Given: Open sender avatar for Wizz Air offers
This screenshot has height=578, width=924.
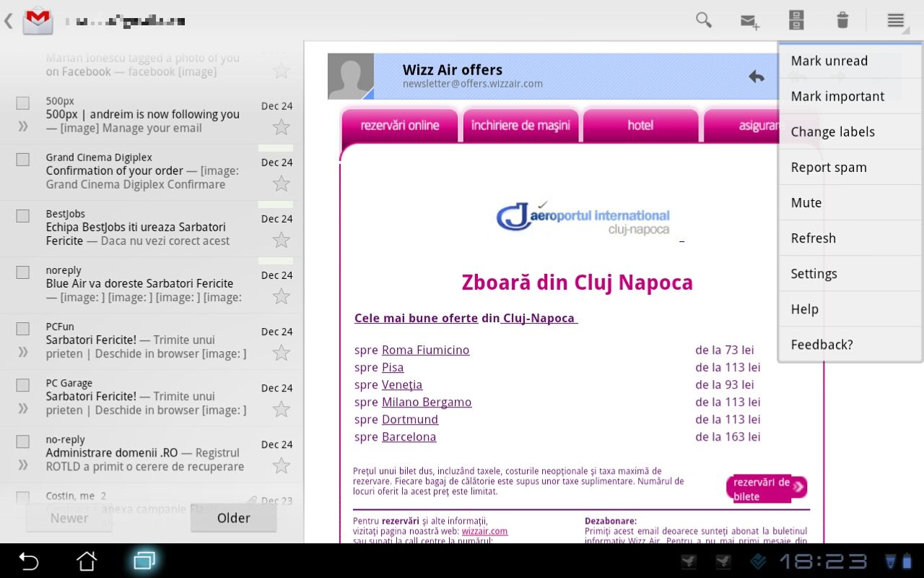Looking at the screenshot, I should 351,76.
